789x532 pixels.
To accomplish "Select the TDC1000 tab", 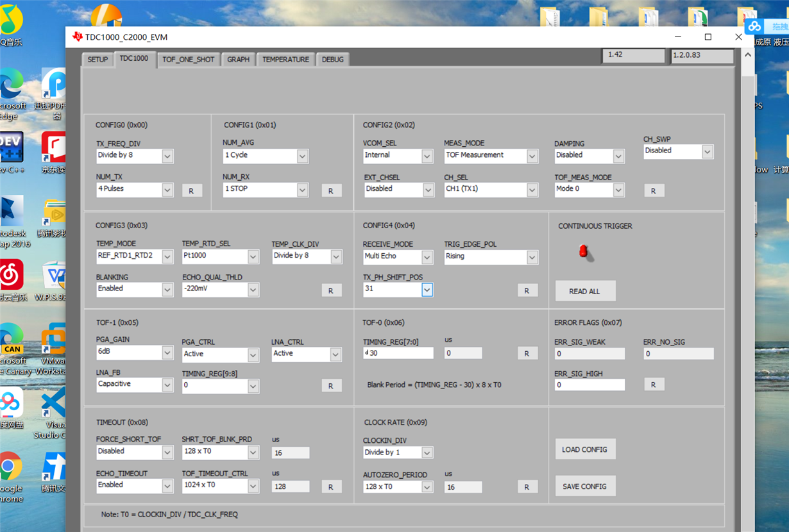I will click(134, 58).
